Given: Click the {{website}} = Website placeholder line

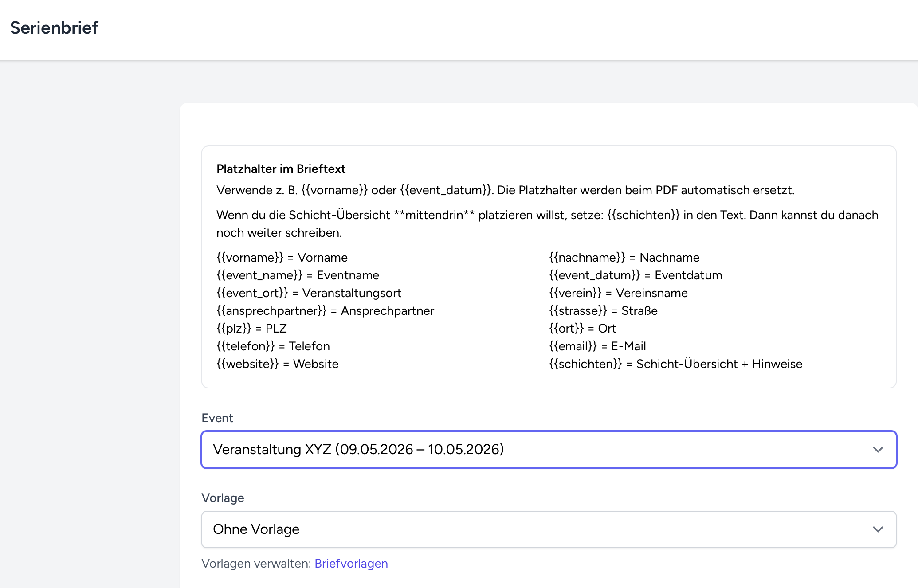Looking at the screenshot, I should point(277,364).
